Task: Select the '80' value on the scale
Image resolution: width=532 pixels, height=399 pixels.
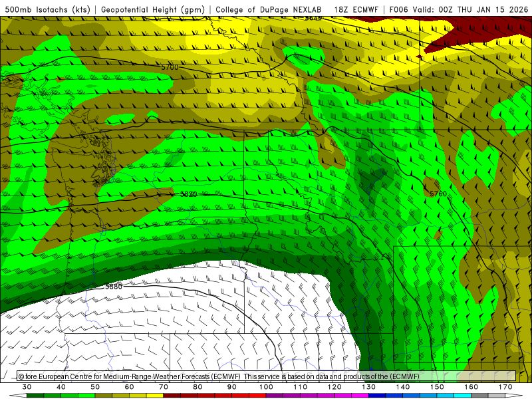Action: 198,387
